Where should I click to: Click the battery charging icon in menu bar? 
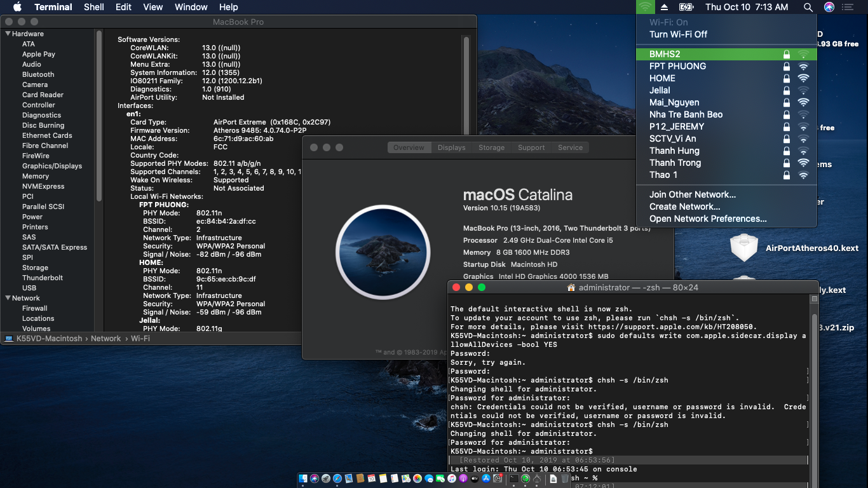coord(686,7)
